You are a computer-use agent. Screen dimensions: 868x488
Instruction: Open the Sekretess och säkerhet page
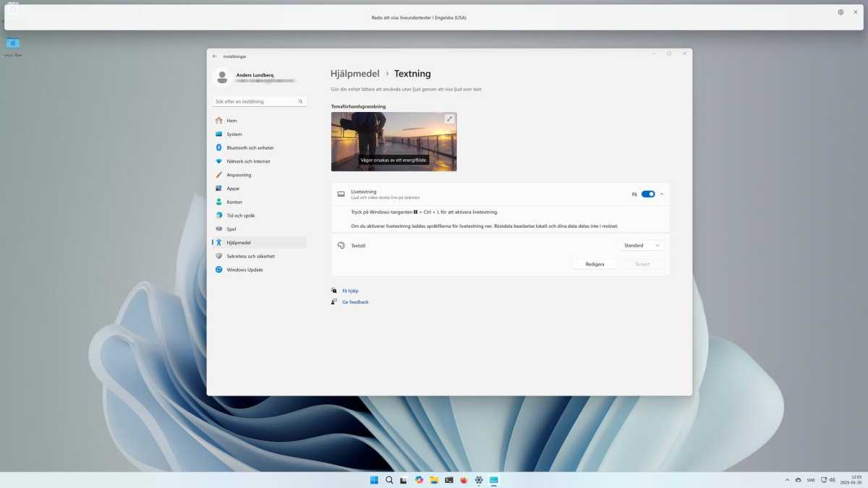250,256
